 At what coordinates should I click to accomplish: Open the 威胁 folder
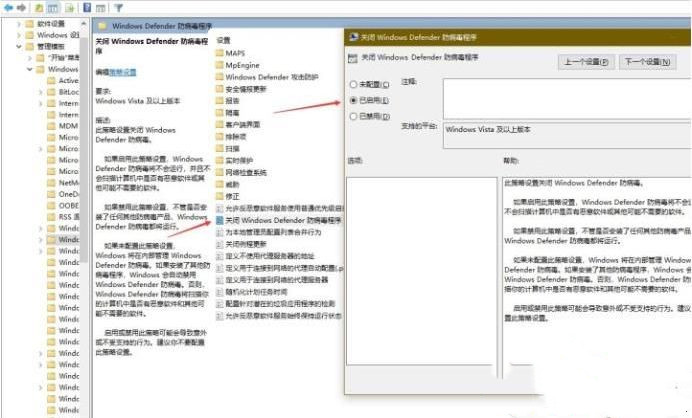(228, 184)
